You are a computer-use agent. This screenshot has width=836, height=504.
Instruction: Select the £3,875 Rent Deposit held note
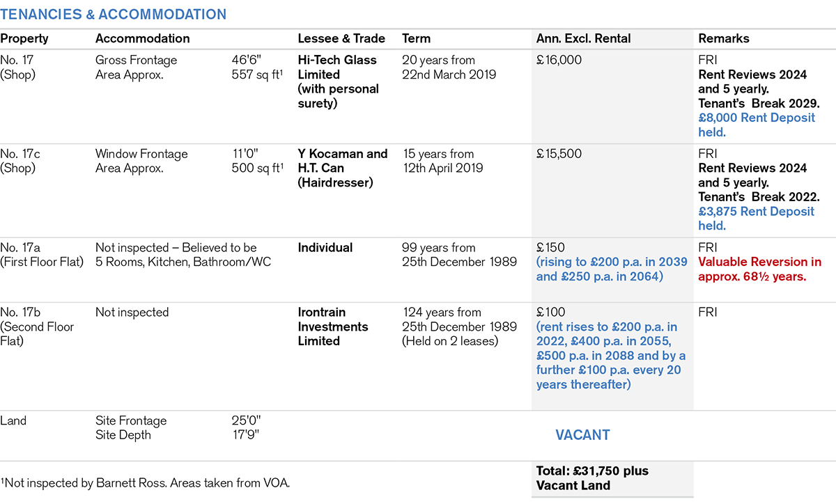(757, 219)
